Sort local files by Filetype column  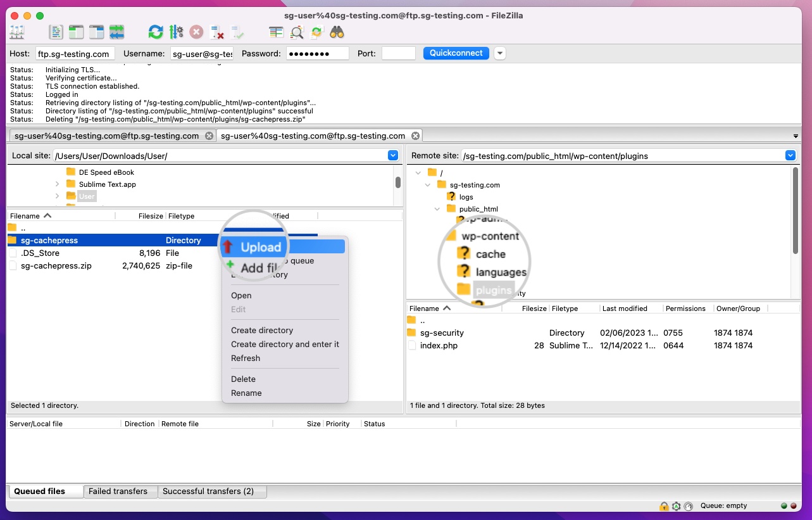pyautogui.click(x=193, y=216)
